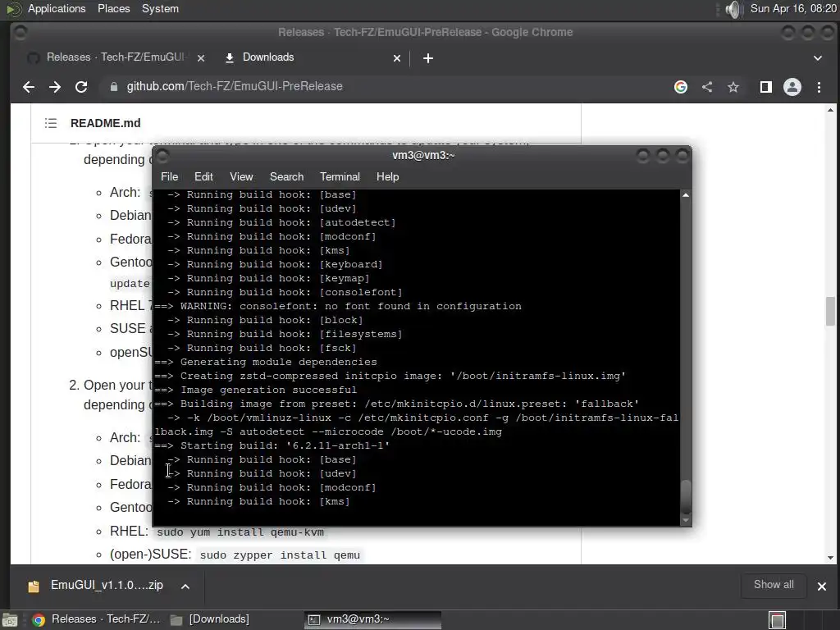Viewport: 840px width, 630px height.
Task: Click Show all downloads button
Action: coord(774,585)
